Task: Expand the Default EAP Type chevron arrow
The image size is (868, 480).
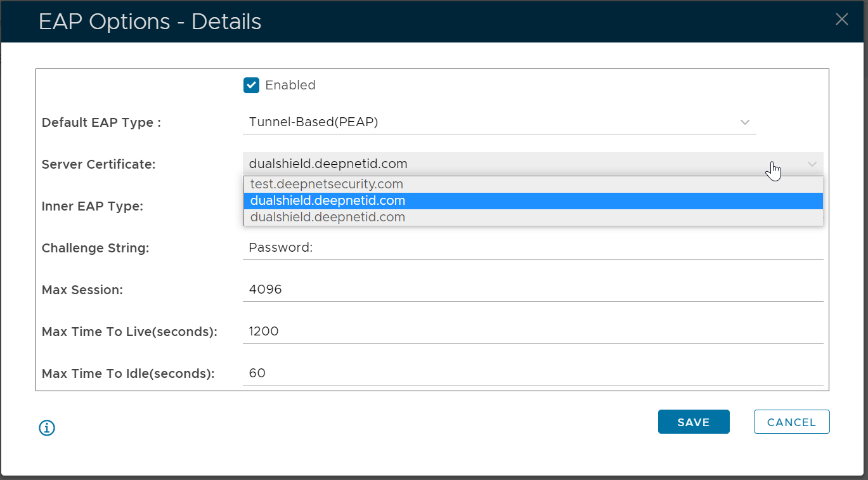Action: tap(745, 122)
